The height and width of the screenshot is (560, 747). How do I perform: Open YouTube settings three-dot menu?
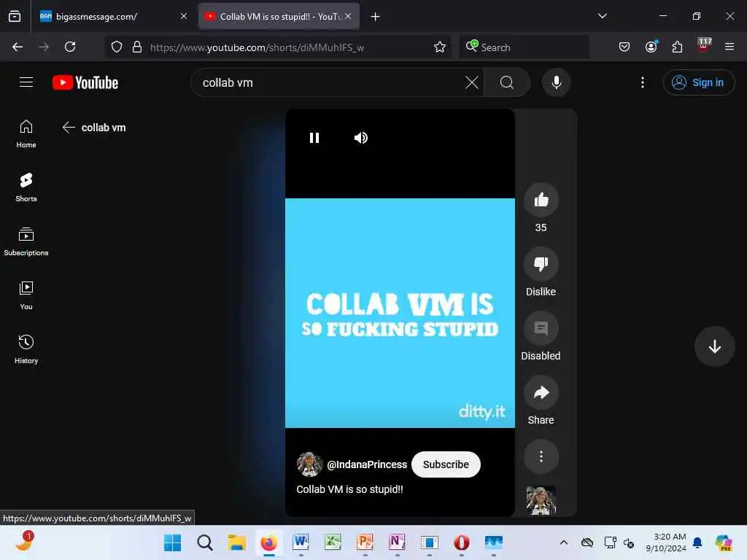click(642, 82)
